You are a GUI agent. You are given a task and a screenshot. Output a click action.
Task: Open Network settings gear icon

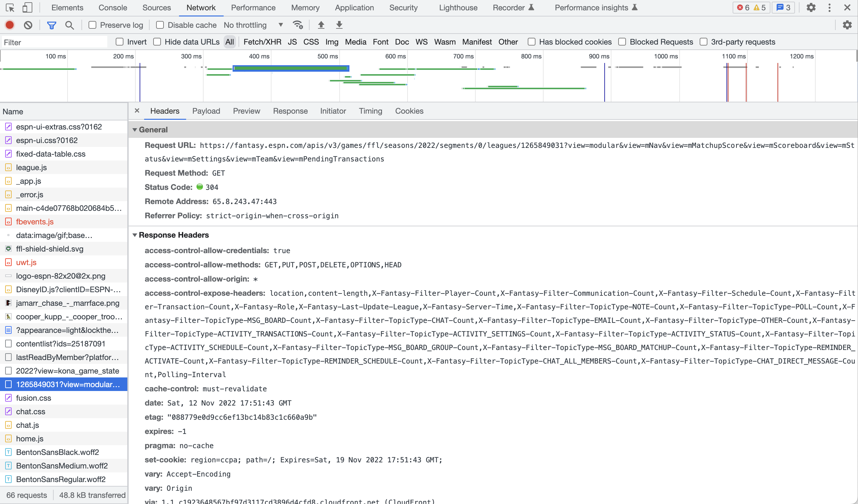(847, 25)
